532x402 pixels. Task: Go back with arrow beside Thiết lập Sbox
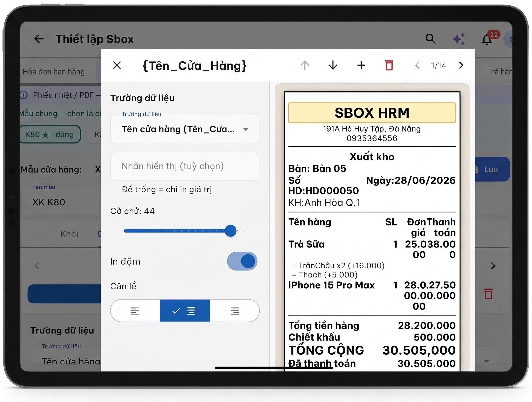coord(39,39)
